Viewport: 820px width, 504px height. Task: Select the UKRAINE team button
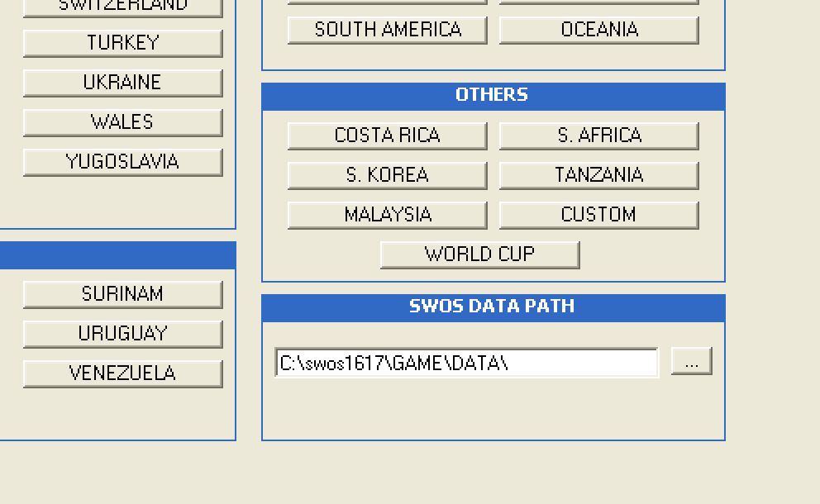pos(122,83)
